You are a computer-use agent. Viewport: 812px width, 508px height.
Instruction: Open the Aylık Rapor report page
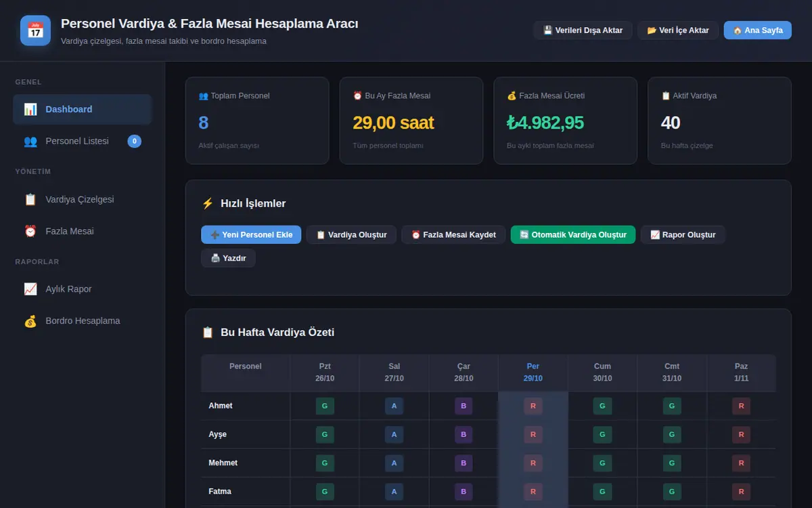(x=82, y=289)
